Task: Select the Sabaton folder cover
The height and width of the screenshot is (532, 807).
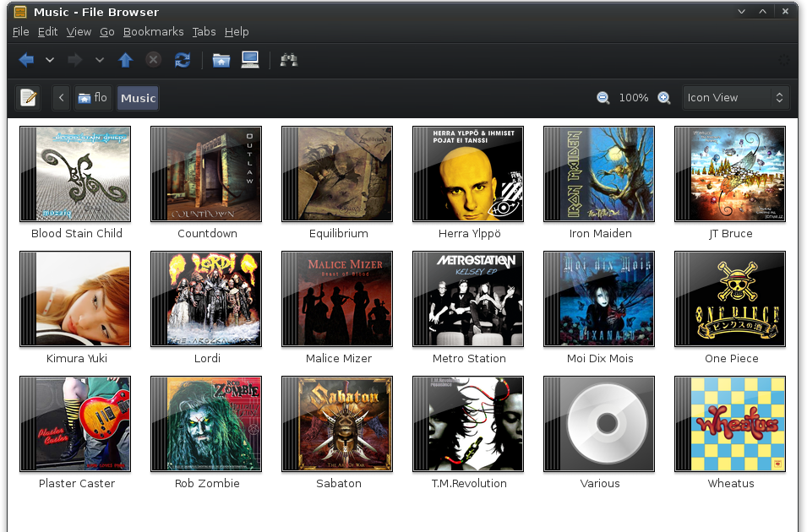Action: tap(337, 424)
